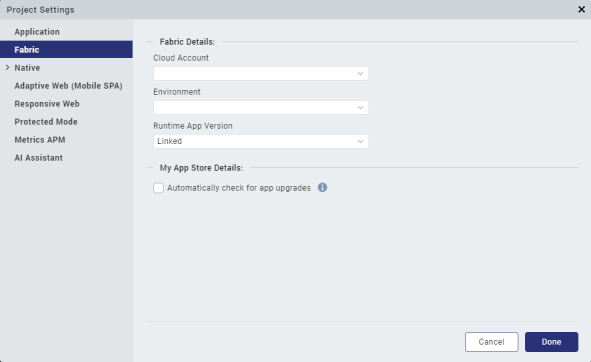This screenshot has width=591, height=362.
Task: Open the Cloud Account dropdown
Action: coord(261,74)
